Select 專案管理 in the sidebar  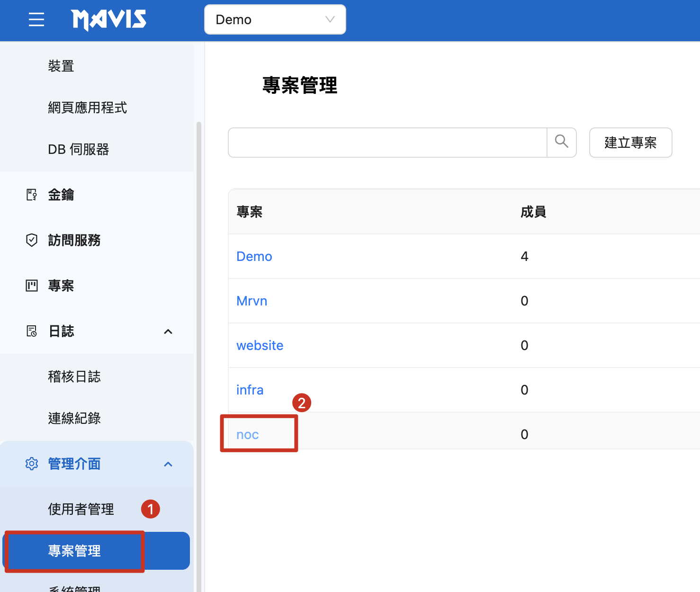pos(74,551)
